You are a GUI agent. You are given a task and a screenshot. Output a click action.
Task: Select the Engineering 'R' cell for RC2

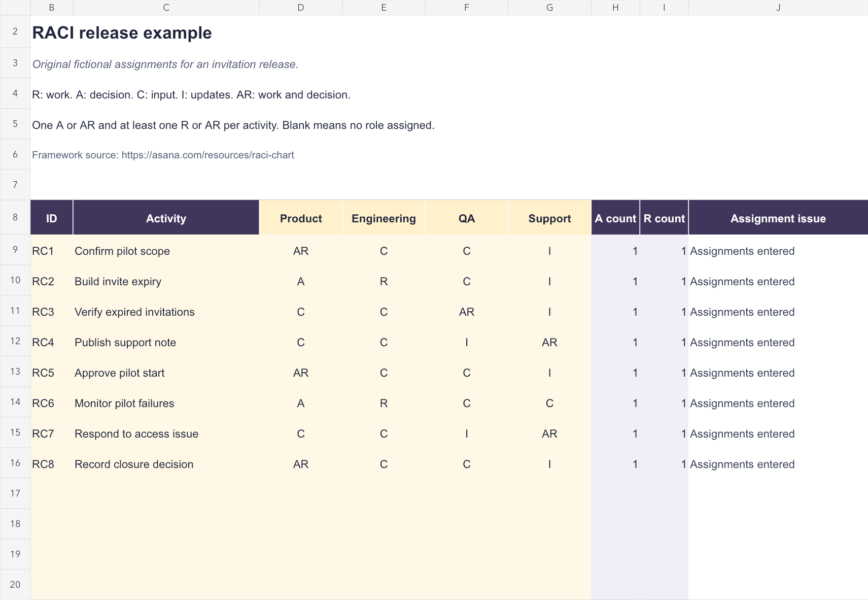click(384, 281)
